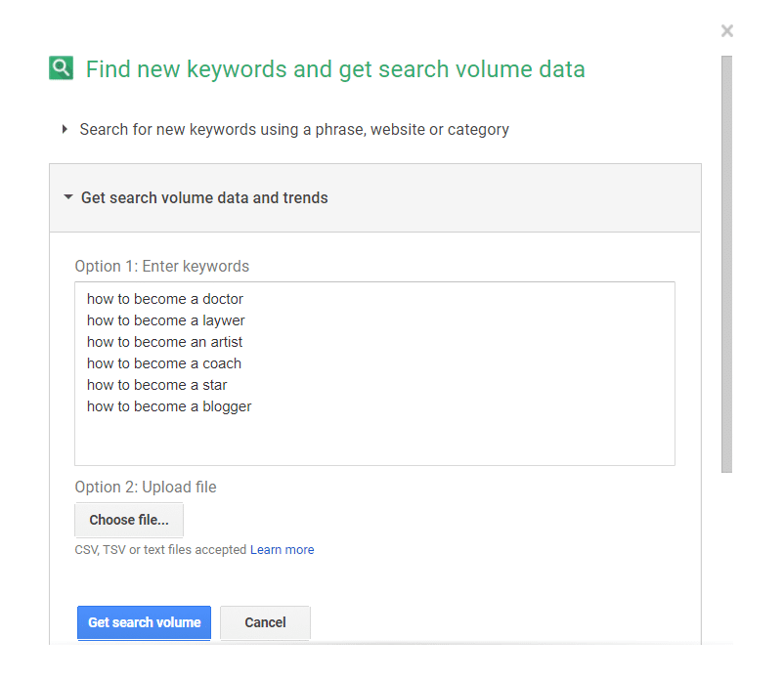The height and width of the screenshot is (680, 784).
Task: Select the keyword line 'how to become a doctor'
Action: point(164,299)
